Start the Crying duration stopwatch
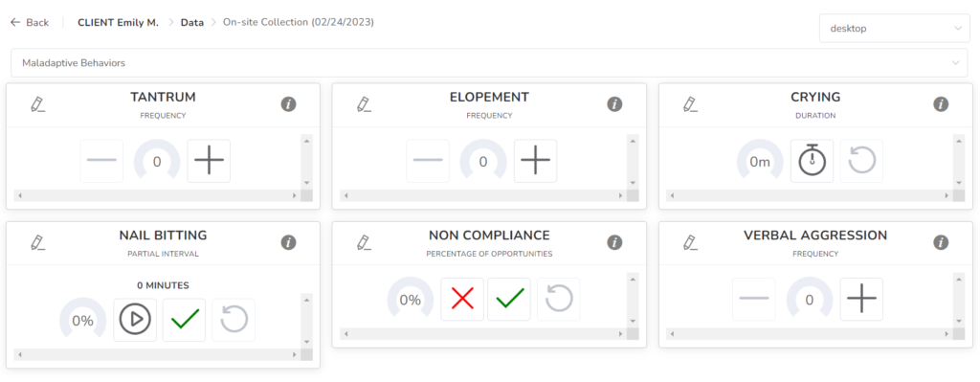The height and width of the screenshot is (382, 980). (812, 161)
